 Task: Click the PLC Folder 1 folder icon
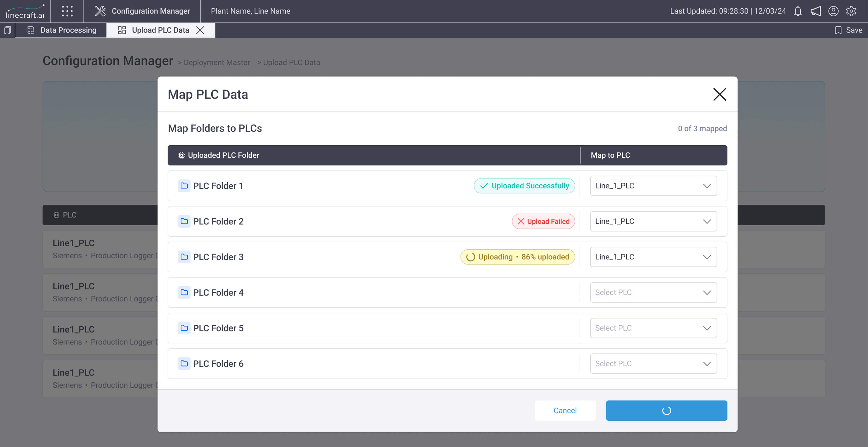point(184,186)
